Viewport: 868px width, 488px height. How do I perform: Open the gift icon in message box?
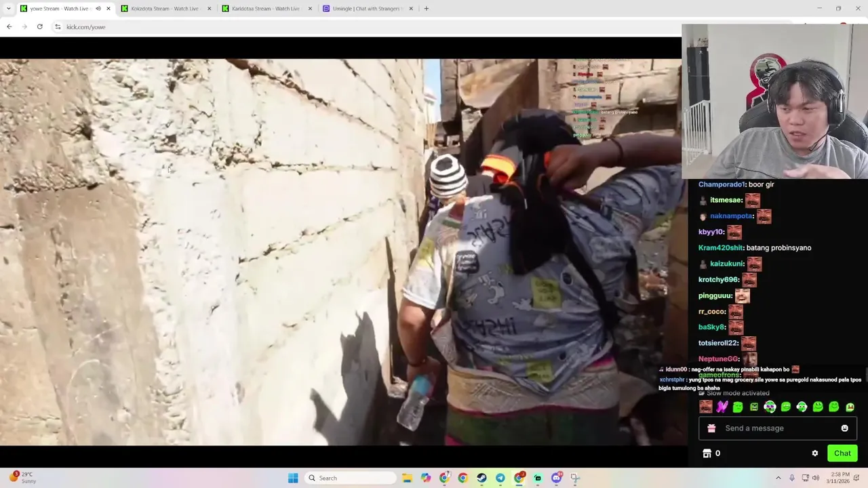point(711,428)
